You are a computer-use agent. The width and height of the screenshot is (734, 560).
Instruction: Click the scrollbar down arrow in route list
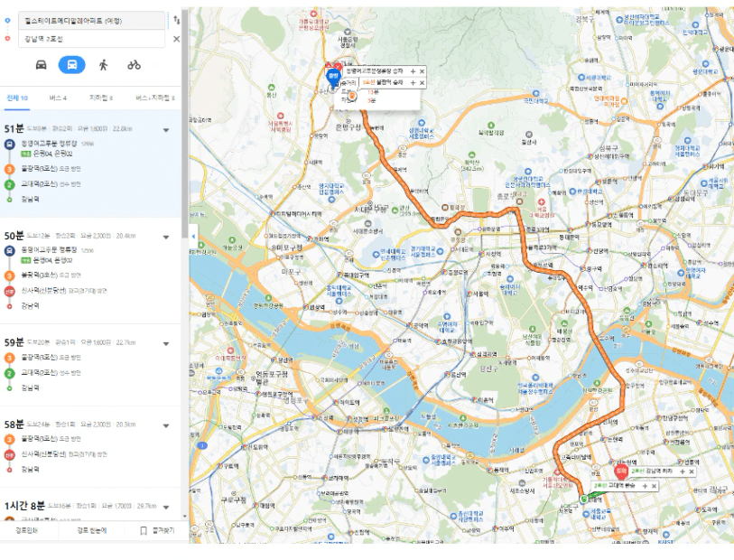coord(184,517)
